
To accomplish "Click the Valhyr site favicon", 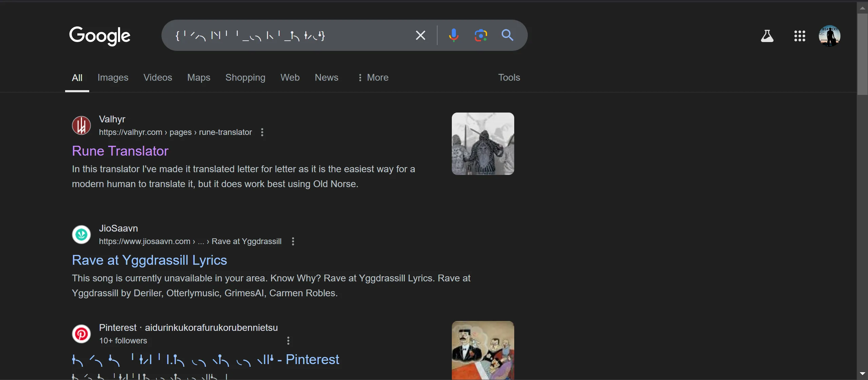I will click(81, 125).
